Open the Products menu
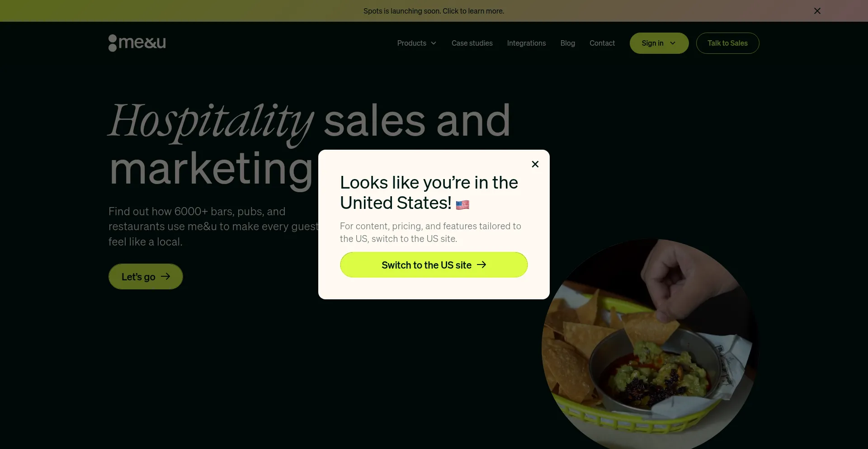868x449 pixels. coord(417,43)
